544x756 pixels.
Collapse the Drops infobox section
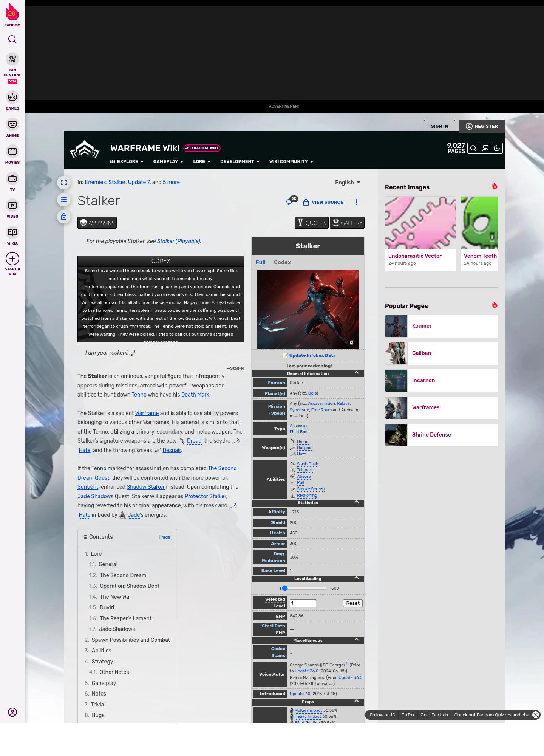[356, 702]
